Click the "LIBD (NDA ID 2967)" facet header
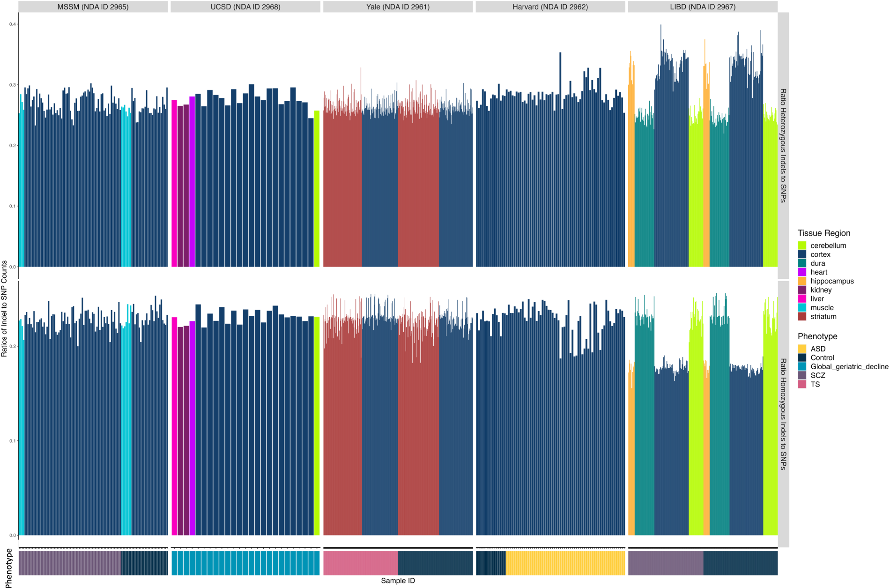The width and height of the screenshot is (890, 588). pyautogui.click(x=703, y=7)
